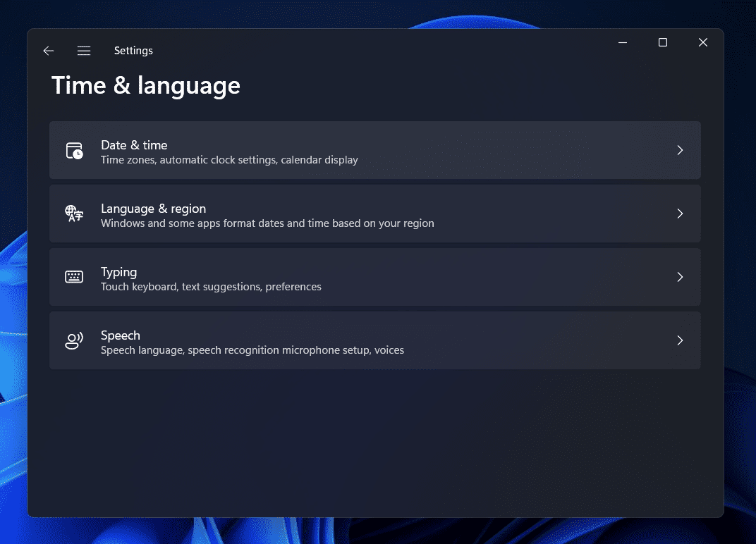Minimize the Settings window
The height and width of the screenshot is (544, 756).
623,43
